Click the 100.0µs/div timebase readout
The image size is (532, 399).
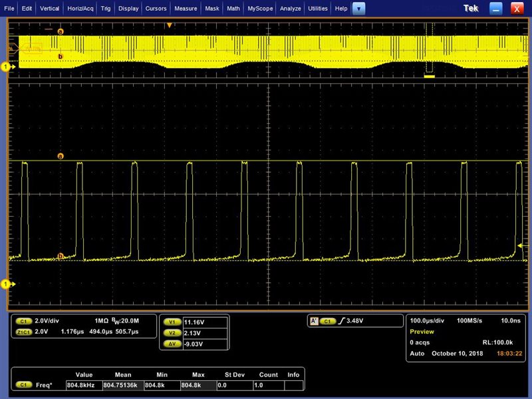coord(427,321)
